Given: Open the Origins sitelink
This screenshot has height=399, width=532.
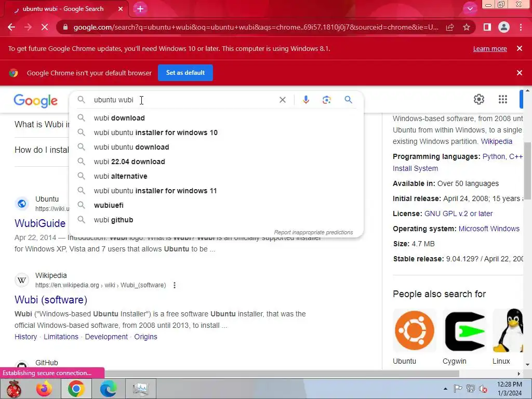Looking at the screenshot, I should coord(145,337).
